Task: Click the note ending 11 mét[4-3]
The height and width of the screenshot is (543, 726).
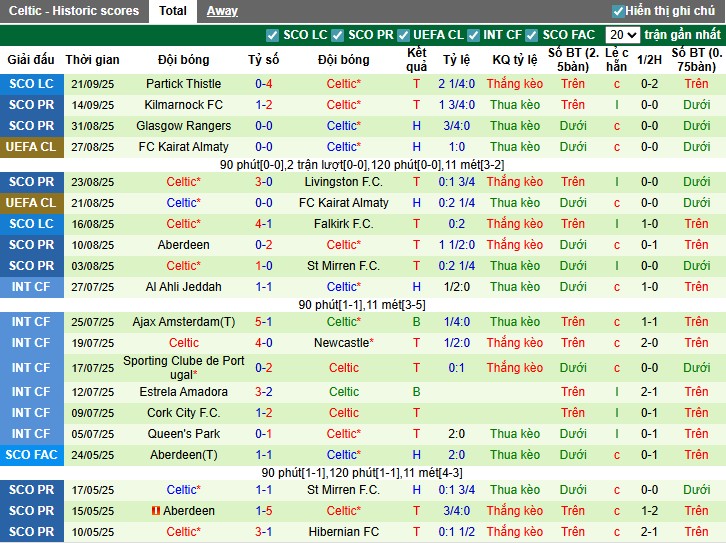Action: pos(362,473)
